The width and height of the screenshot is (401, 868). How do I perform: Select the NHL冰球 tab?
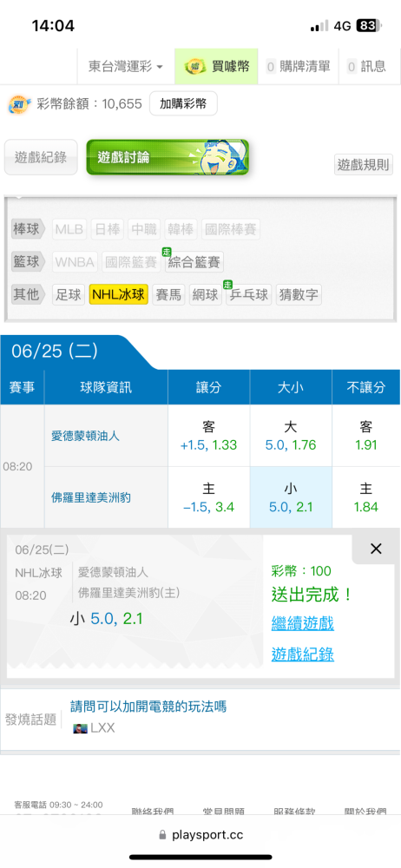point(119,294)
